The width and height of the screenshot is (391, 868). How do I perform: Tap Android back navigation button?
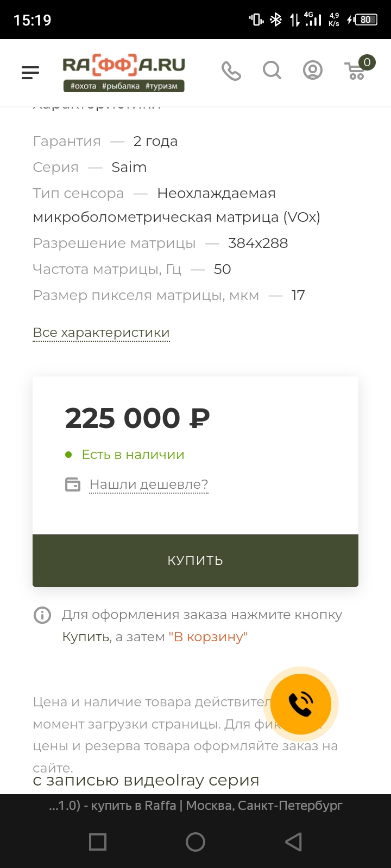293,842
